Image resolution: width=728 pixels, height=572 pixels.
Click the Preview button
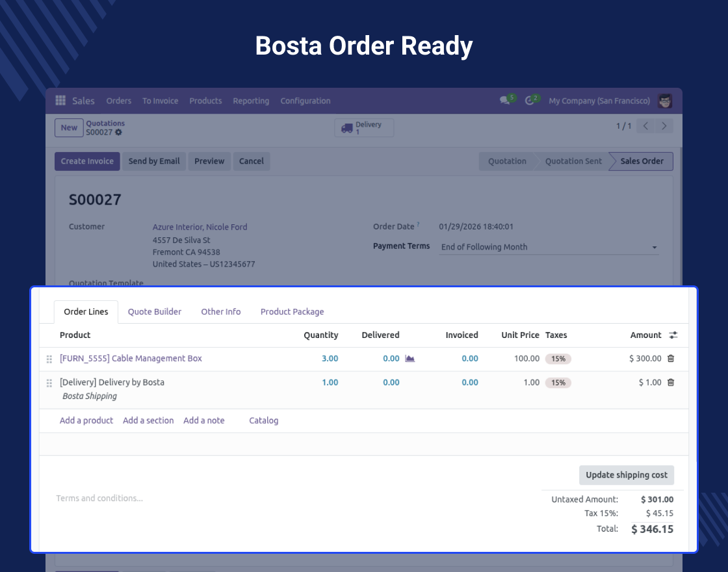(209, 161)
